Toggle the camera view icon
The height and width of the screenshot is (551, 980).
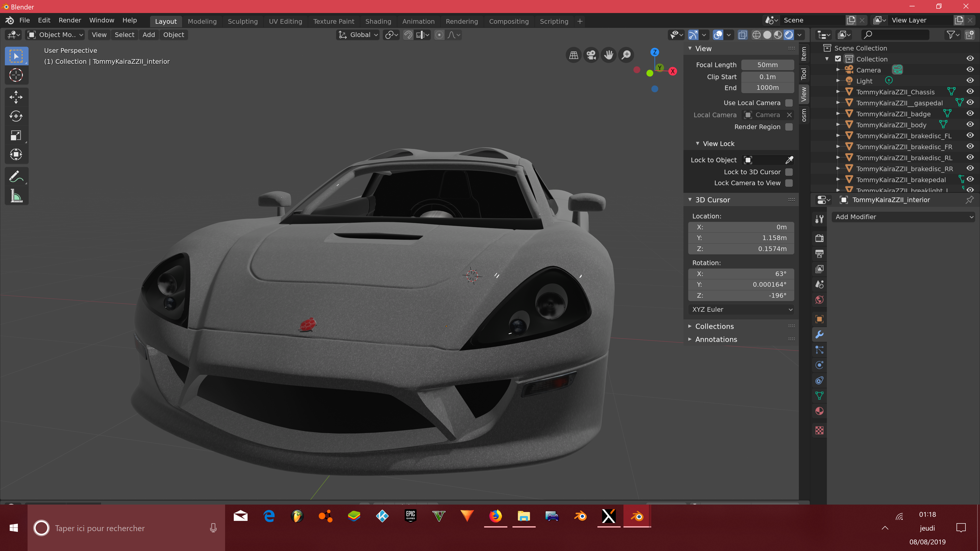tap(591, 56)
